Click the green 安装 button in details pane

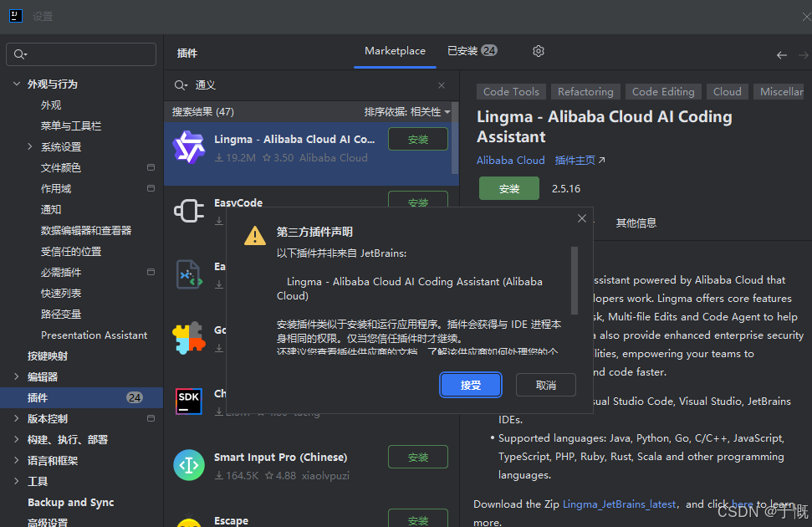click(509, 188)
